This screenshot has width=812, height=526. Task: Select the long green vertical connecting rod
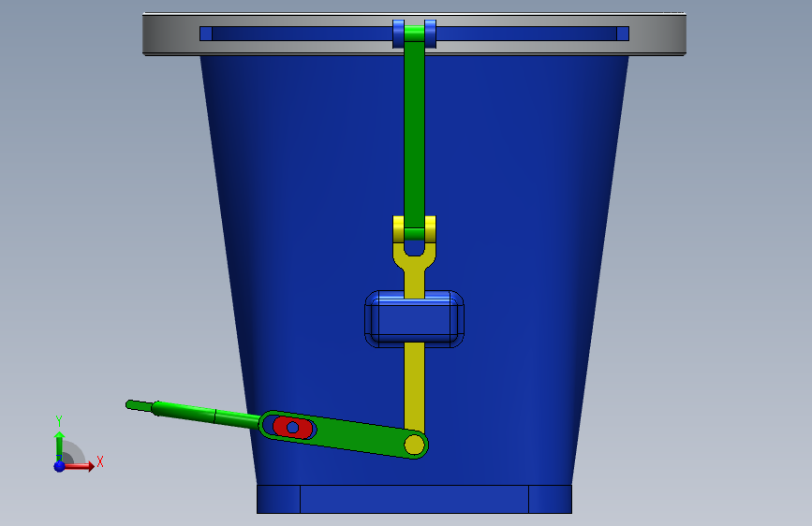click(x=414, y=134)
